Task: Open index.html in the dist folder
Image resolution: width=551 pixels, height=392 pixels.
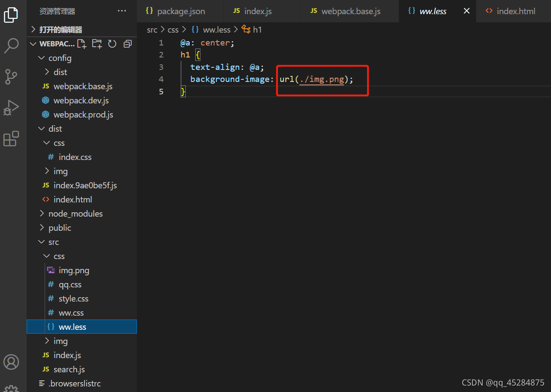Action: (x=82, y=199)
